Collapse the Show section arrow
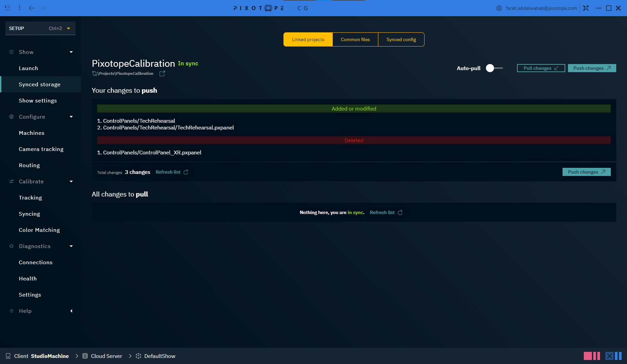Screen dimensions: 627x364 coord(71,52)
